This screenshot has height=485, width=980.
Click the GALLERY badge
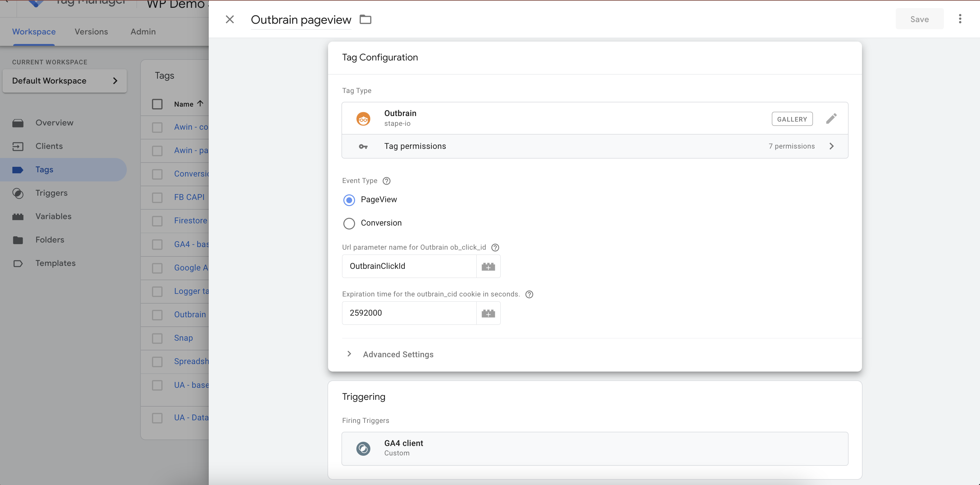click(792, 119)
